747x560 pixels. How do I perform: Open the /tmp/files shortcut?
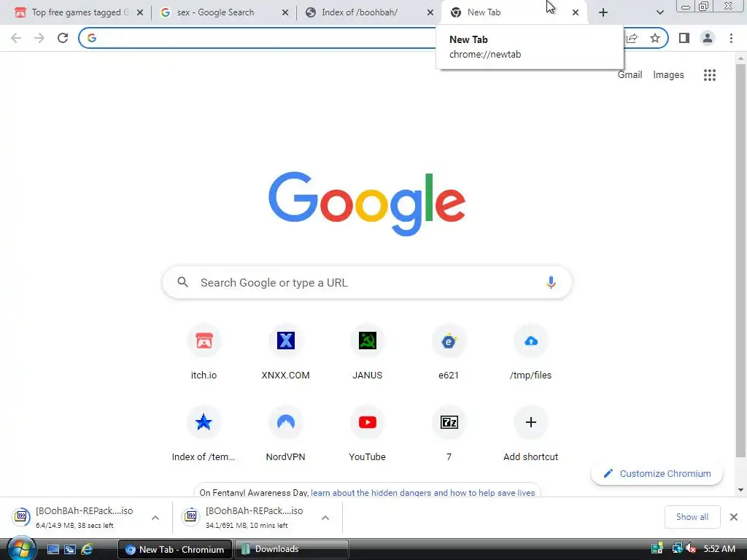point(531,353)
